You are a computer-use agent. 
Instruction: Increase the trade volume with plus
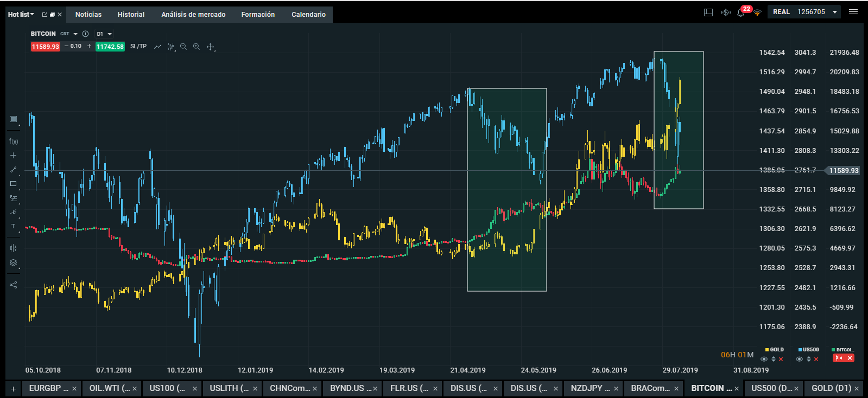click(x=89, y=46)
